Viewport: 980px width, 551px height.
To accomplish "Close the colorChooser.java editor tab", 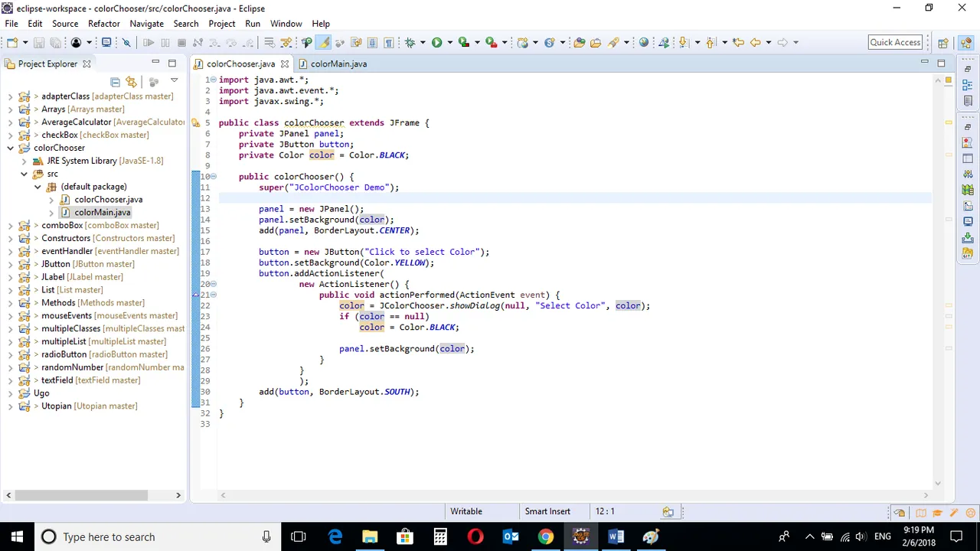I will (x=284, y=64).
